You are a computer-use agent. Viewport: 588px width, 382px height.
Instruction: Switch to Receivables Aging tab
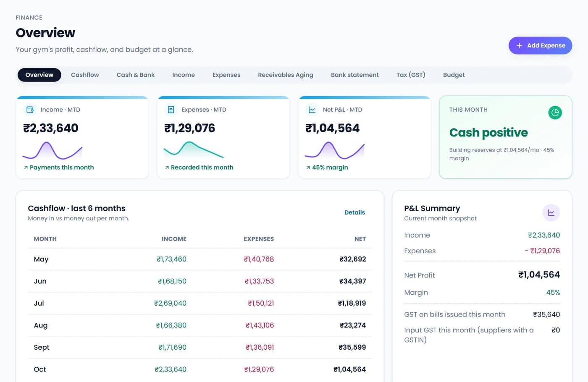[x=286, y=75]
